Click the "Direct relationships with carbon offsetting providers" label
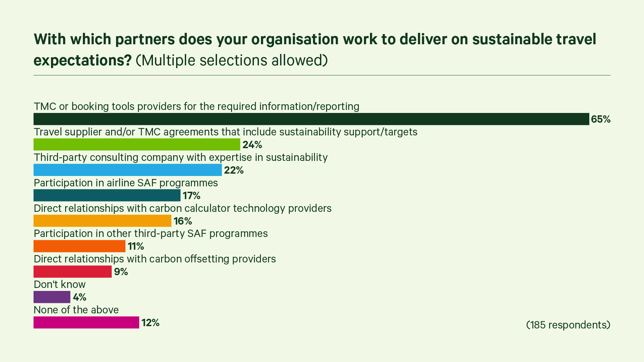Screen dimensions: 644x362 [x=155, y=259]
